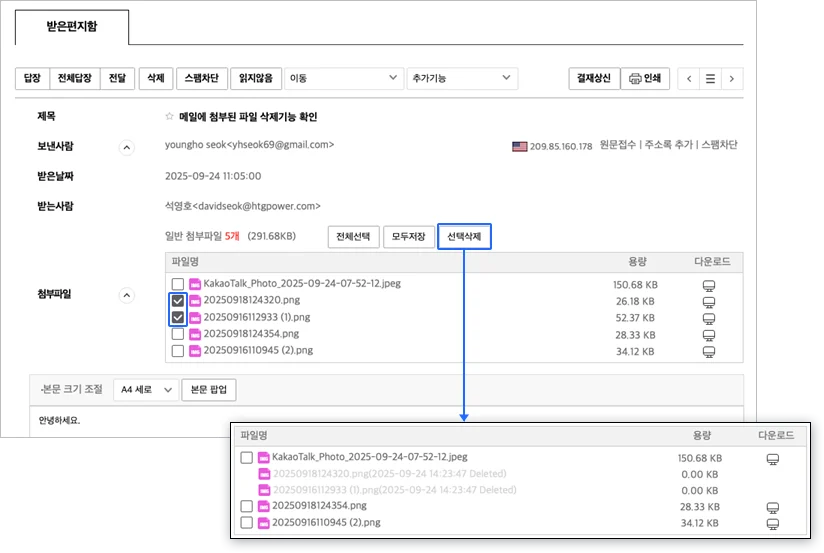This screenshot has height=553, width=824.
Task: Select the 받은편지함 tab
Action: pos(71,27)
